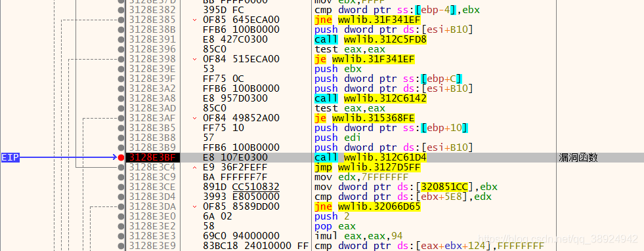Select opcode bytes E8 957D0300

(235, 98)
